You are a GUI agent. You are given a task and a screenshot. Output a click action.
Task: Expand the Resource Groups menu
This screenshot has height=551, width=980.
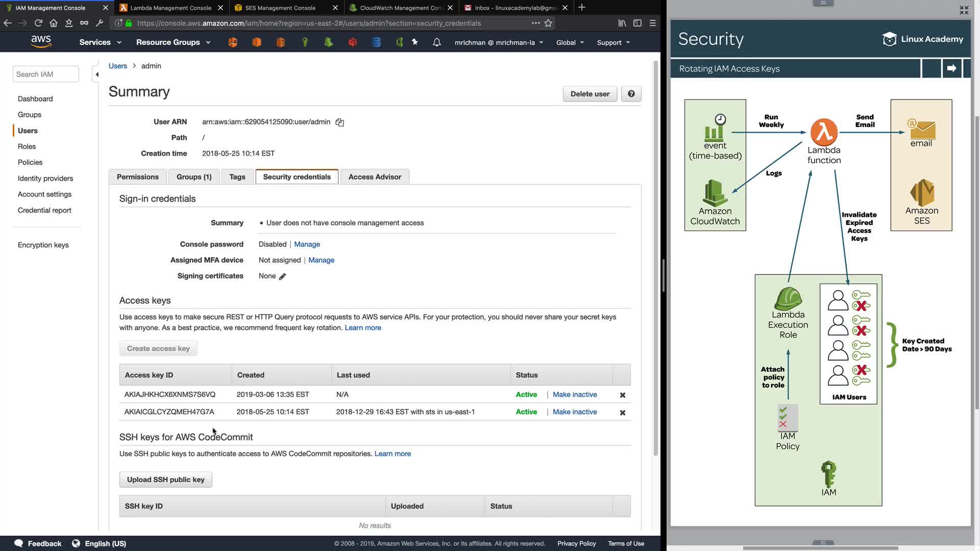click(173, 42)
